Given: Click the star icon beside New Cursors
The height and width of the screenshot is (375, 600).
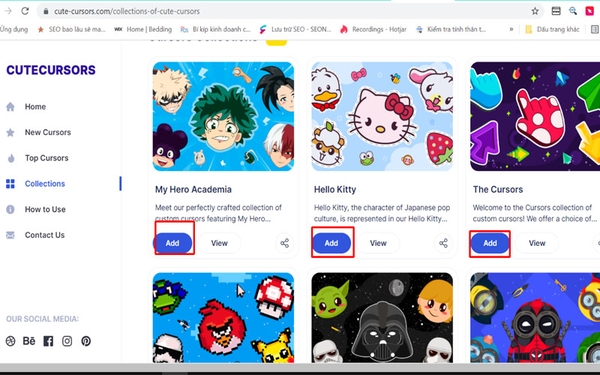Looking at the screenshot, I should (10, 132).
